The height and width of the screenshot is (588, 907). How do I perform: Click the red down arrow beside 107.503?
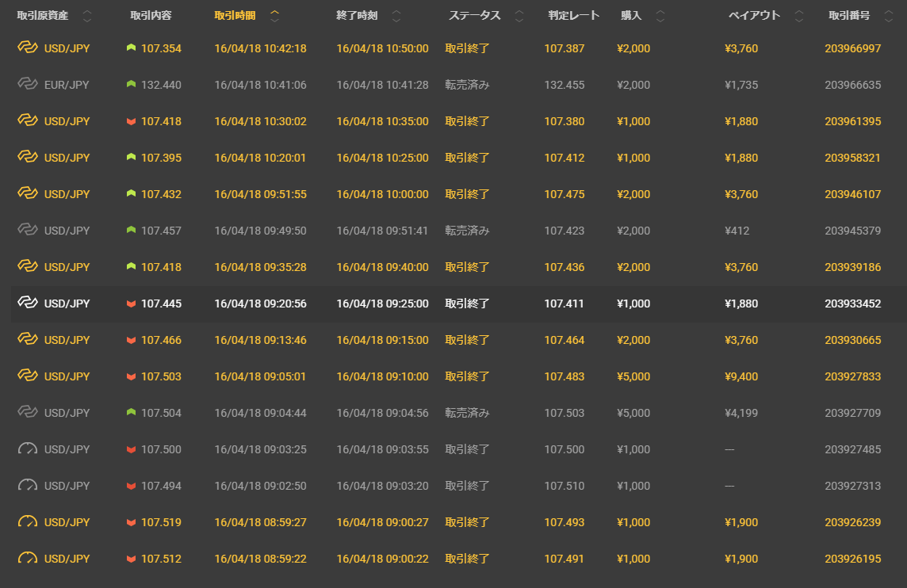(x=131, y=376)
